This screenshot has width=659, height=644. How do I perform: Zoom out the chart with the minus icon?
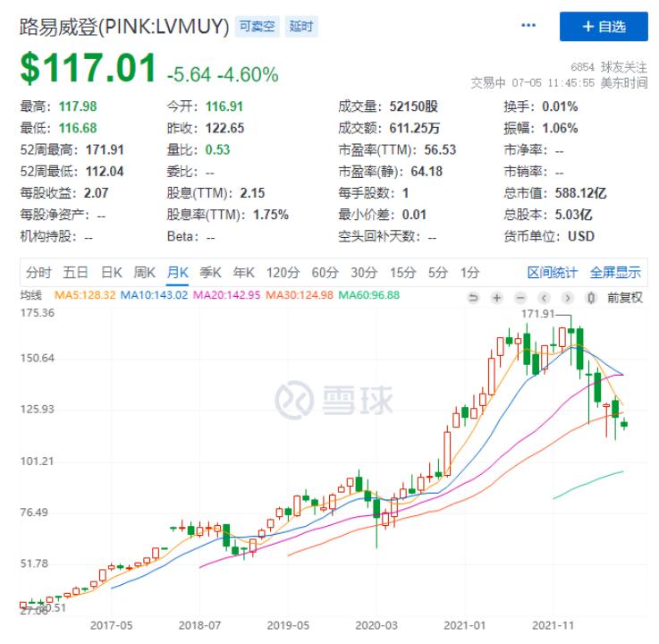(x=520, y=298)
